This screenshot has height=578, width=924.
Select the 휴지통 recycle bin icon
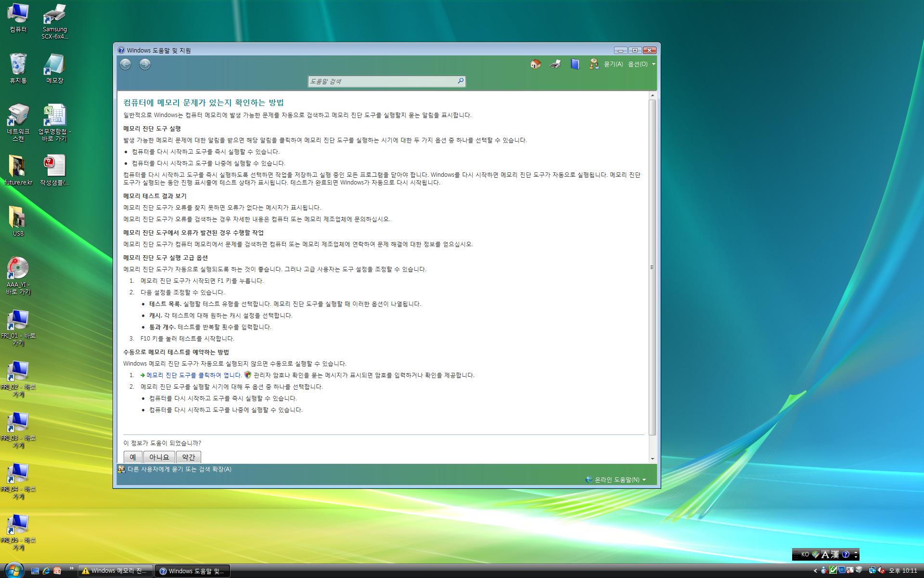point(18,69)
